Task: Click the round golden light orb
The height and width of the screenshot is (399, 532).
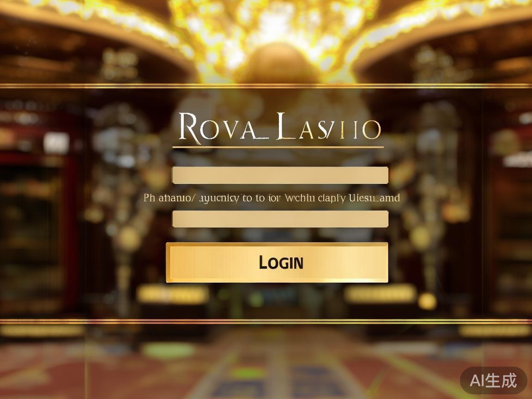Action: 427,301
